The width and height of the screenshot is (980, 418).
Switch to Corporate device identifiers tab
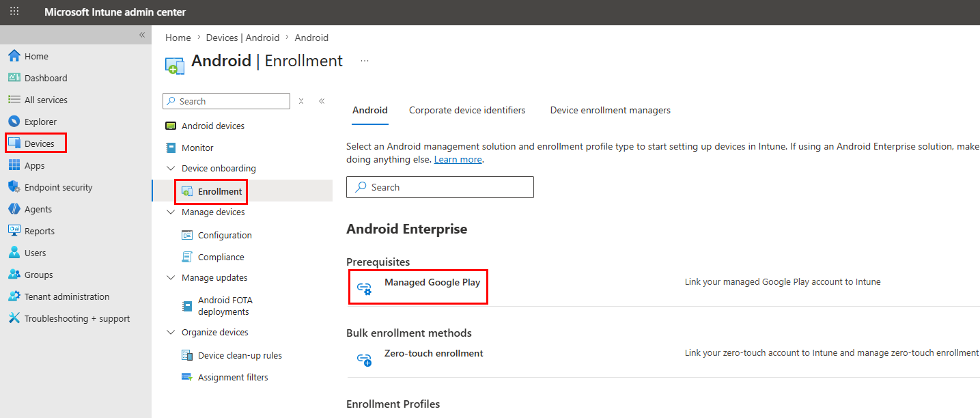point(467,110)
